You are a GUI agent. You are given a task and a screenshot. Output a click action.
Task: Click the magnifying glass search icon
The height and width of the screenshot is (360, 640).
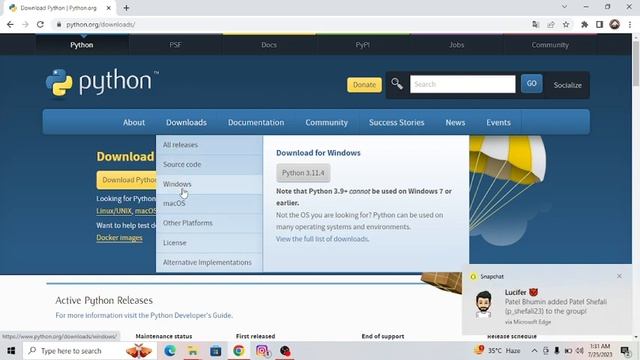[397, 84]
